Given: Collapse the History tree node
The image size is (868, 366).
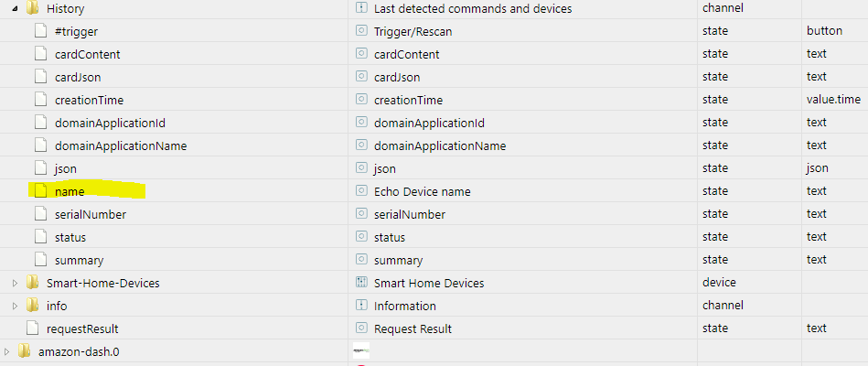Looking at the screenshot, I should tap(15, 8).
